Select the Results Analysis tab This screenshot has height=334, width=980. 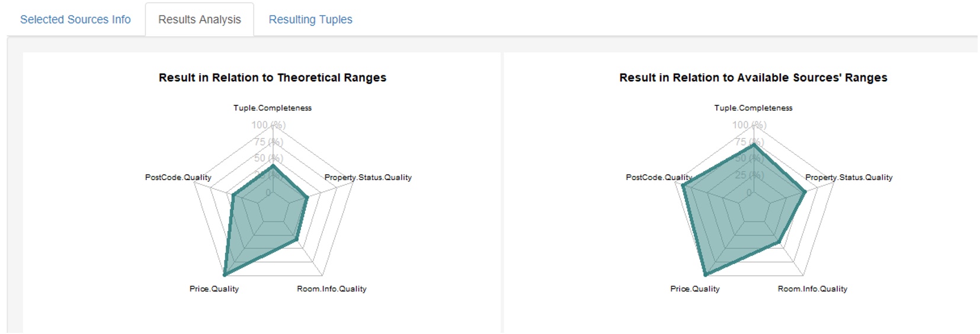pyautogui.click(x=200, y=20)
